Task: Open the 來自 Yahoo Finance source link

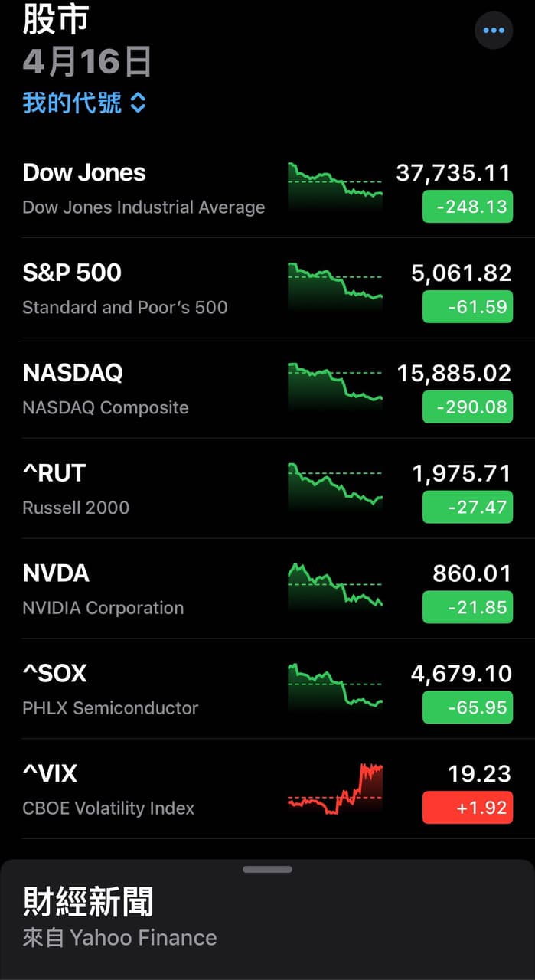Action: [x=119, y=938]
